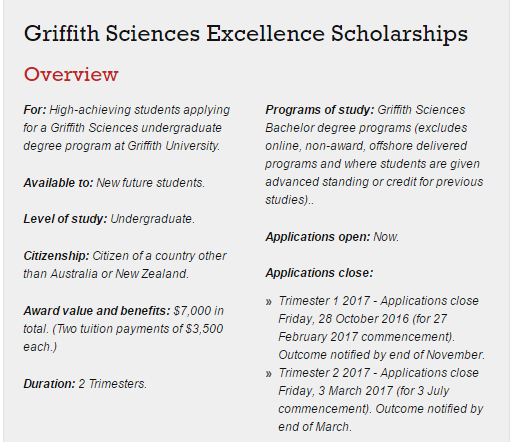Click 'Award value and benefits:' label
The width and height of the screenshot is (510, 442).
click(97, 311)
